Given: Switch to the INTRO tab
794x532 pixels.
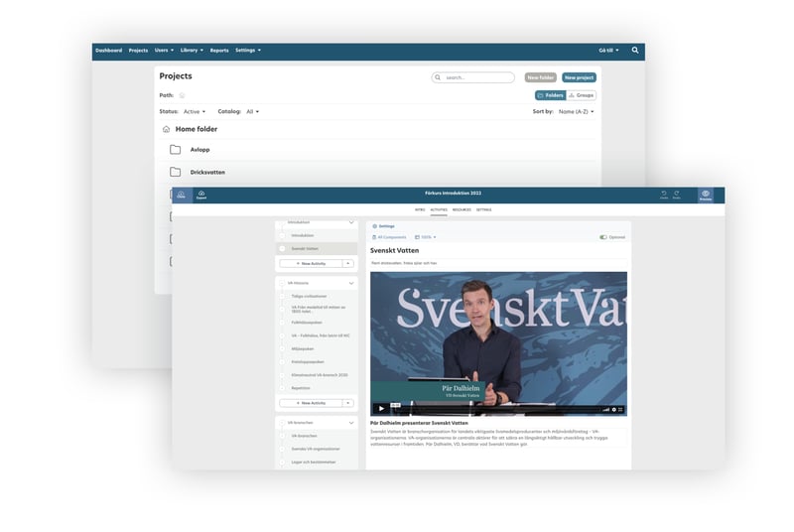Looking at the screenshot, I should 420,209.
